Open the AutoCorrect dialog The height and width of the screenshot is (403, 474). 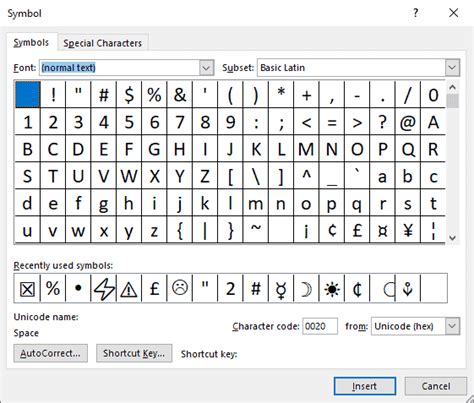pyautogui.click(x=51, y=353)
